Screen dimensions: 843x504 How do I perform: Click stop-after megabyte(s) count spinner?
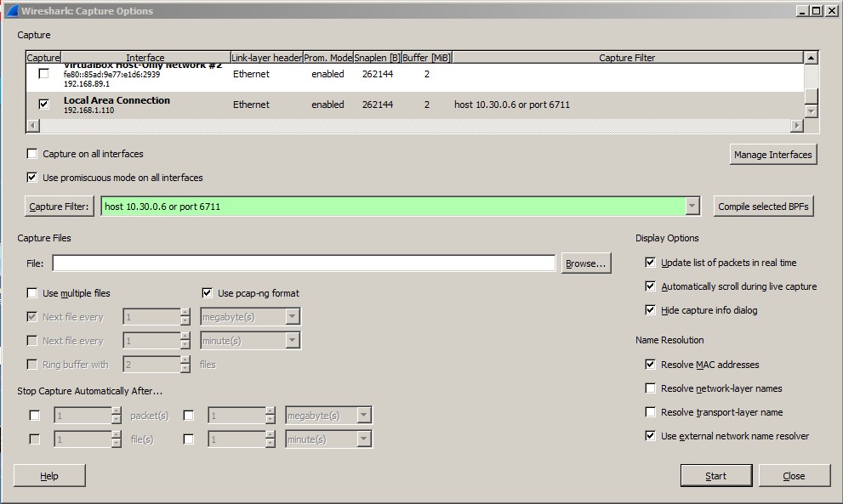[x=242, y=416]
